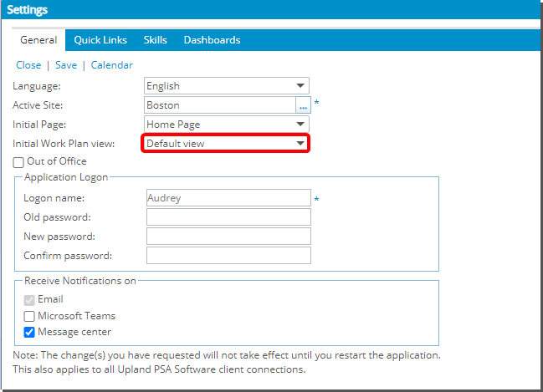Go to the Dashboards tab

[212, 40]
